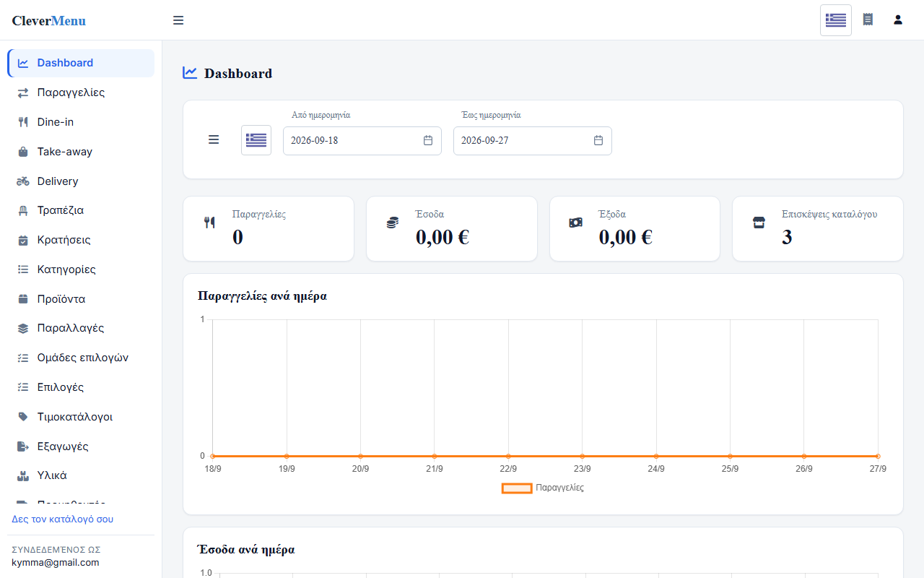
Task: Open calendar picker for Έως ημερομηνία
Action: coord(598,140)
